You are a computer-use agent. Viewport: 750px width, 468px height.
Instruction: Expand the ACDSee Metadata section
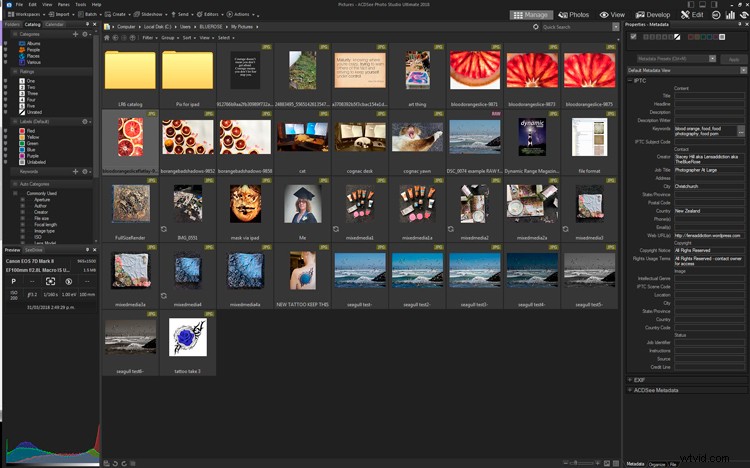[630, 390]
